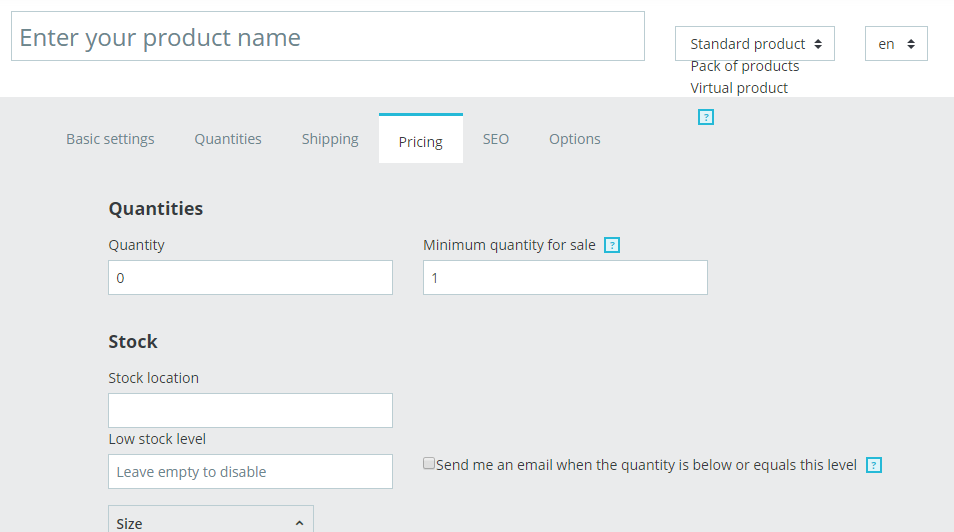Switch to the Options tab
Viewport: 954px width, 532px height.
pos(575,139)
